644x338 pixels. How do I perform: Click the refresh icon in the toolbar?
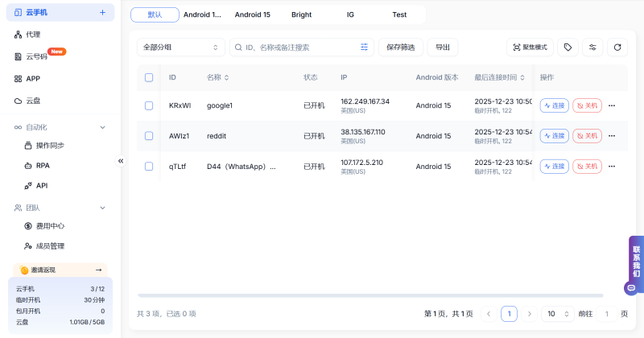click(617, 47)
